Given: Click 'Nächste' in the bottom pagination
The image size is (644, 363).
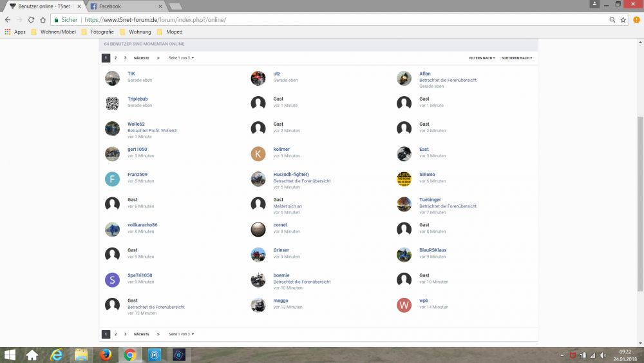Looking at the screenshot, I should [x=142, y=334].
